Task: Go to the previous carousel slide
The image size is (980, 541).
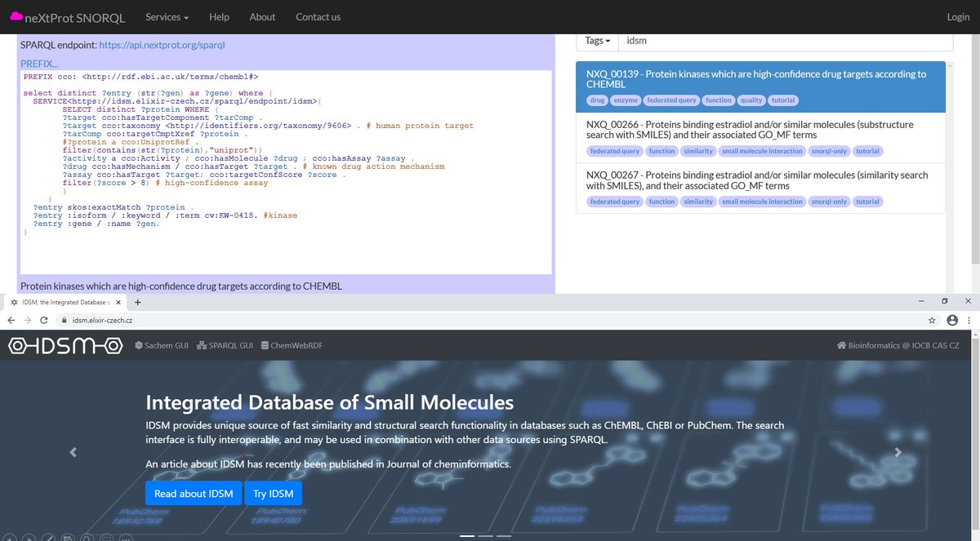Action: coord(72,452)
